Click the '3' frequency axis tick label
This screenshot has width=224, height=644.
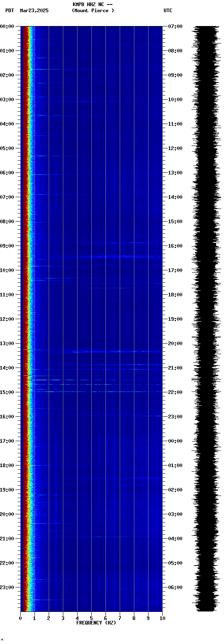(x=63, y=618)
